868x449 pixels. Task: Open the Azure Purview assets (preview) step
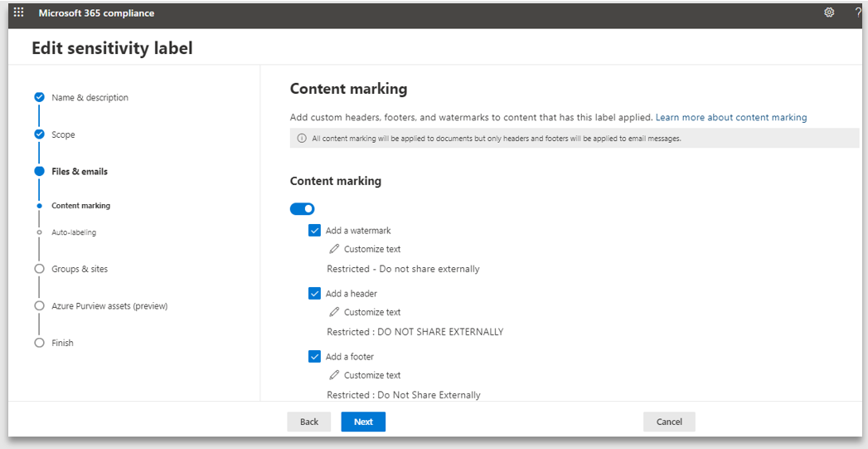click(x=109, y=306)
